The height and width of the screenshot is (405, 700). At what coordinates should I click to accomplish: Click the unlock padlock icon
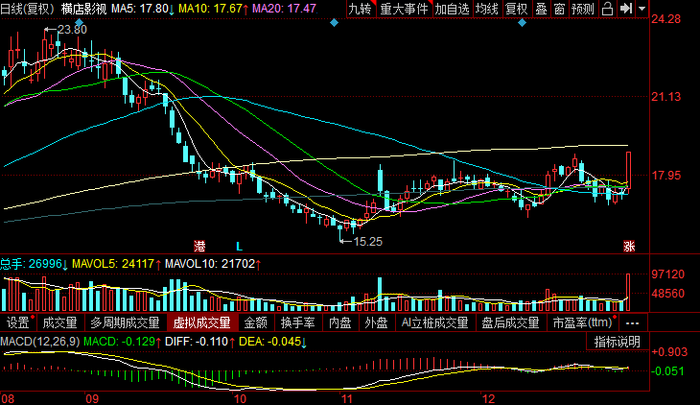point(607,8)
